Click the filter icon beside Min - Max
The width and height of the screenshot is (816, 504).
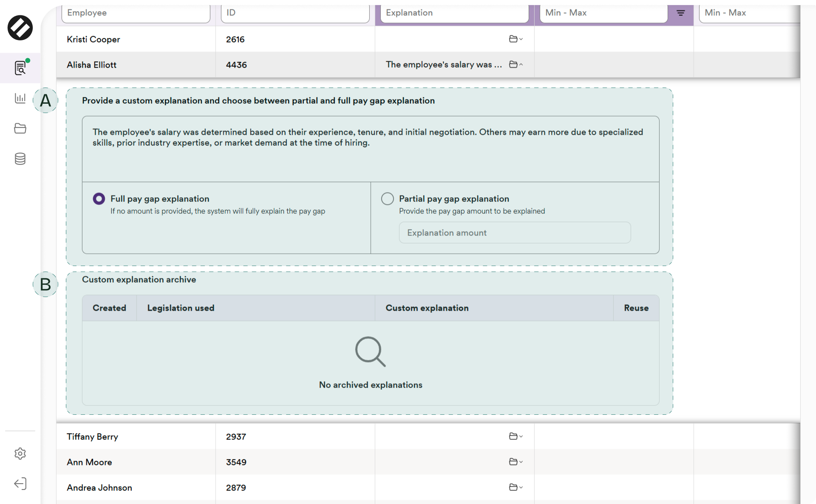click(x=680, y=13)
